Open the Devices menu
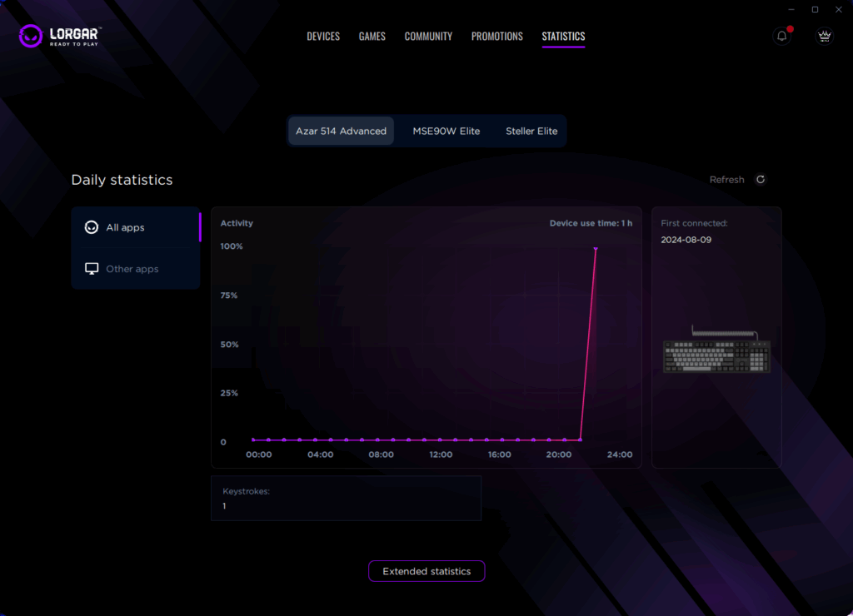Viewport: 853px width, 616px height. tap(323, 37)
